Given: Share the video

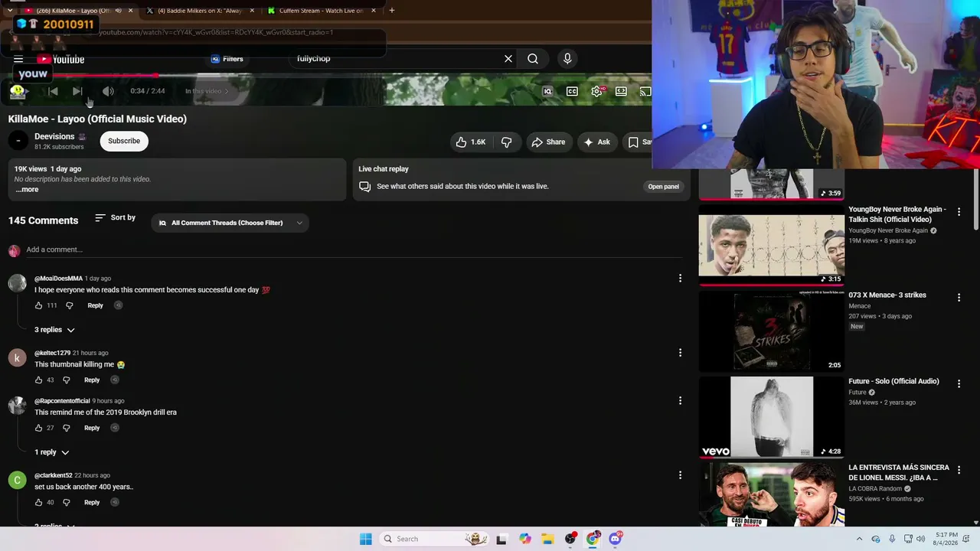Looking at the screenshot, I should pos(548,142).
